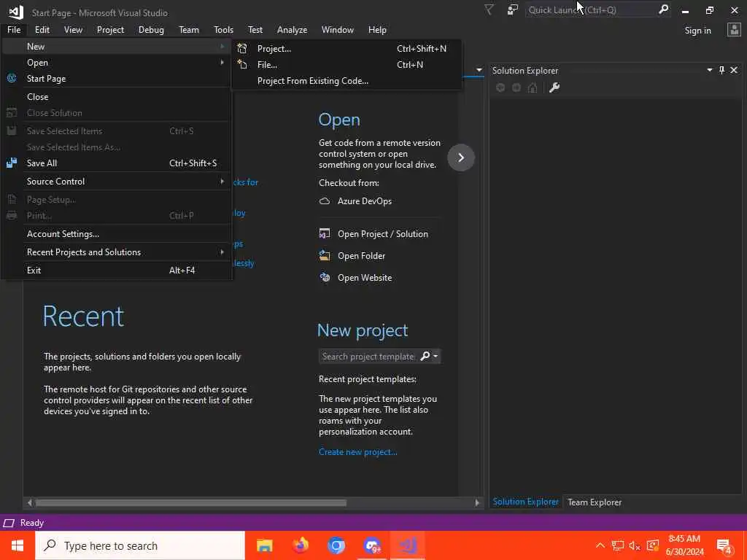Click the Solution Explorer Forward arrow icon
747x560 pixels.
click(x=516, y=87)
